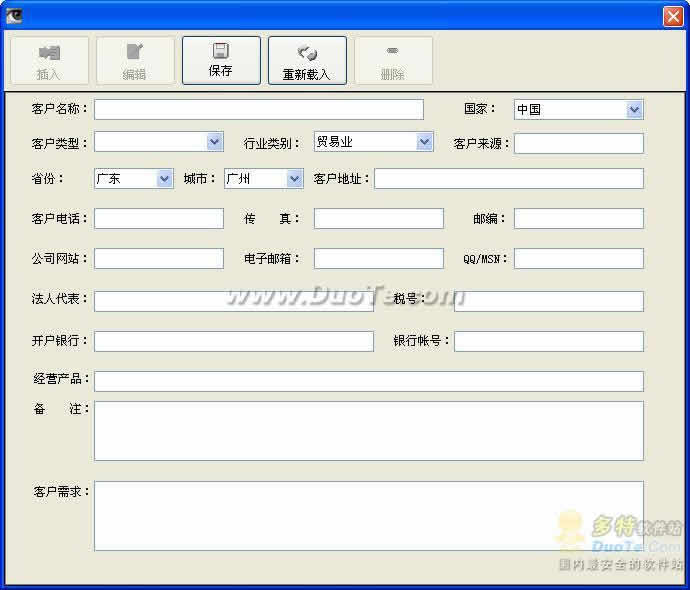Expand the province (省份) dropdown showing 广东
Viewport: 690px width, 590px height.
(165, 179)
